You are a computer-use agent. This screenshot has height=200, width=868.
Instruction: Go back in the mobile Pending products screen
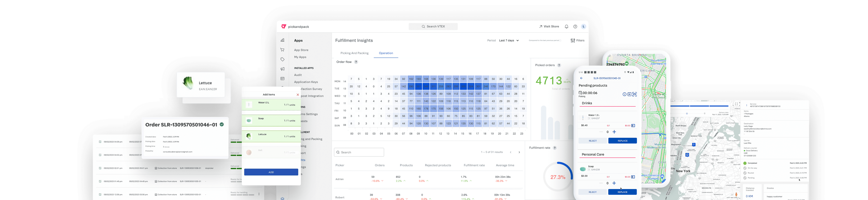581,78
